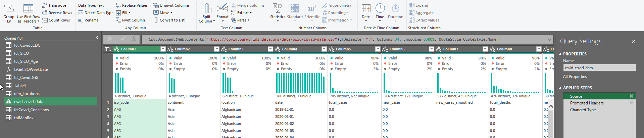Open the Column5 filter dropdown
Viewport: 644px width, 138px height.
[x=378, y=49]
